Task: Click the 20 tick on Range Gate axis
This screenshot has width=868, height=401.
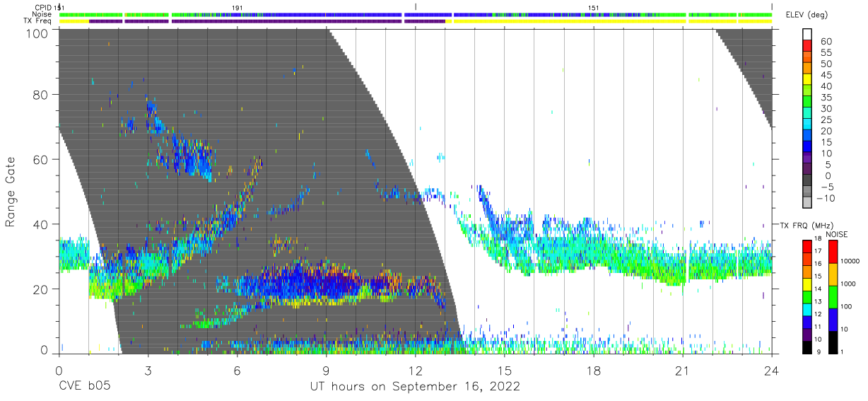Action: coord(41,289)
